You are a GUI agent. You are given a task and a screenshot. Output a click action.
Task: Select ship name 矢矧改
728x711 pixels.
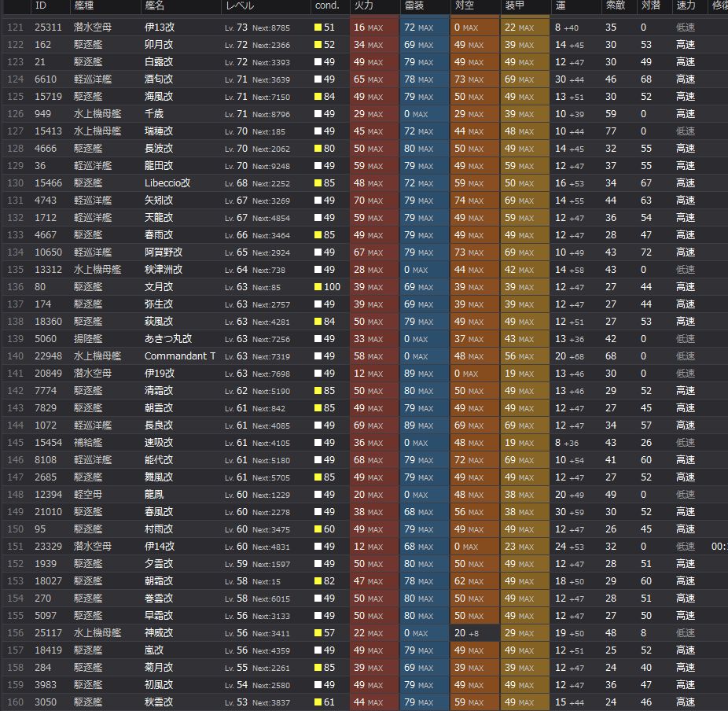pyautogui.click(x=159, y=201)
